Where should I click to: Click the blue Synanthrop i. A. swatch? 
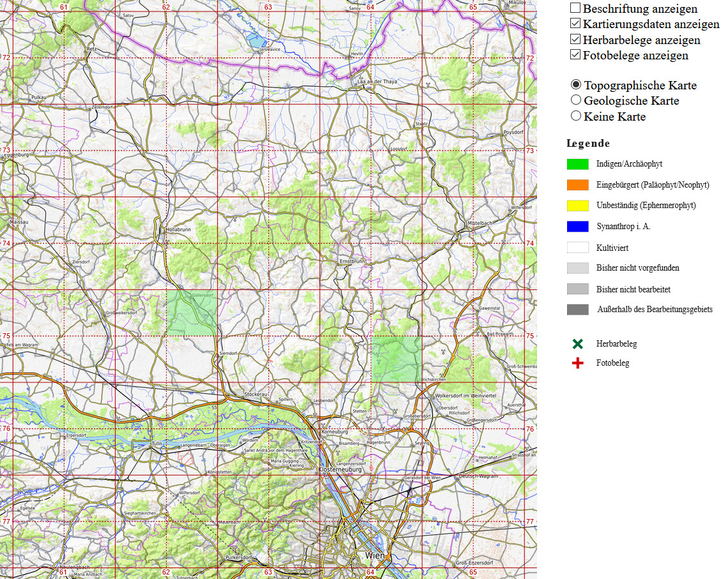pyautogui.click(x=577, y=227)
